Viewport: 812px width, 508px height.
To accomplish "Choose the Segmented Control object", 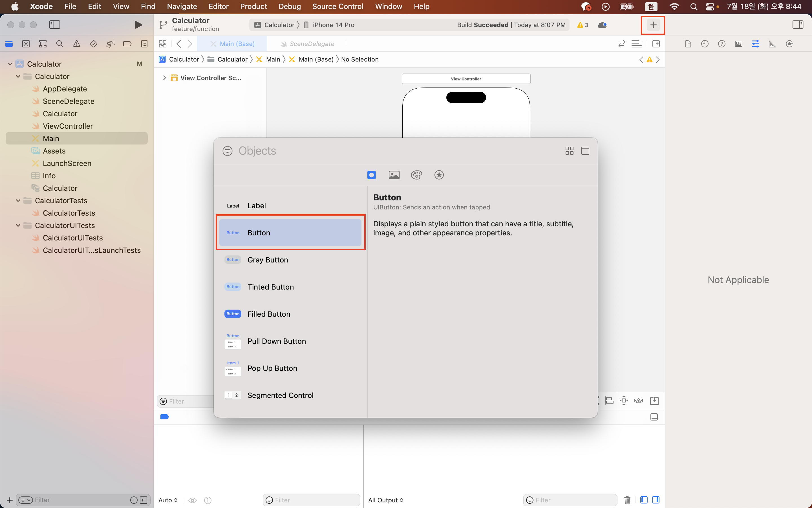I will coord(290,395).
